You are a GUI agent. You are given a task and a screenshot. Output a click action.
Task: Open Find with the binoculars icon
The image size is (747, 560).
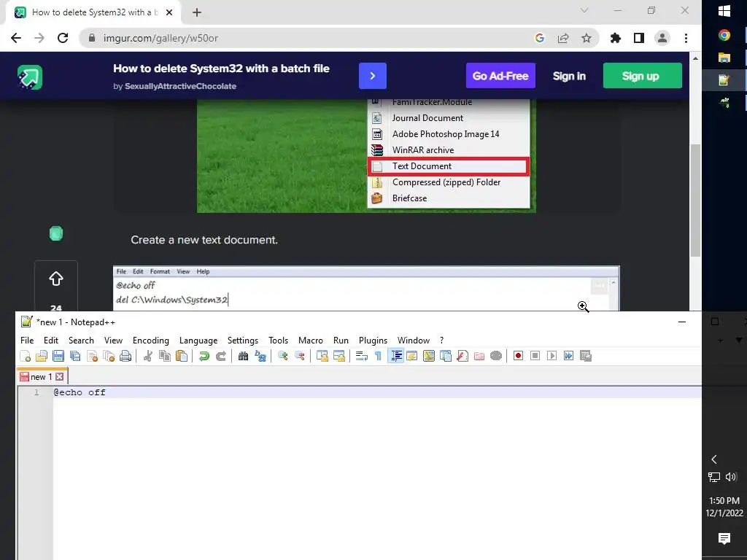point(243,356)
